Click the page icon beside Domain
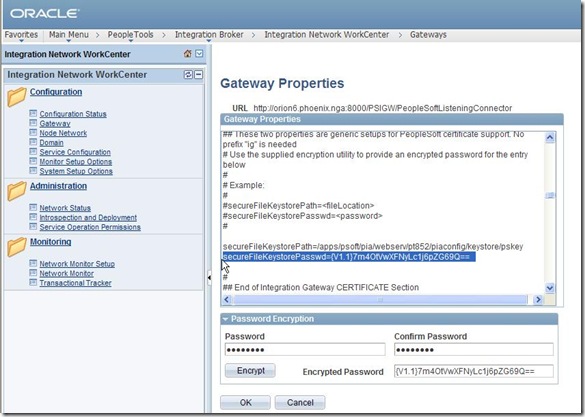The image size is (585, 417). point(33,142)
